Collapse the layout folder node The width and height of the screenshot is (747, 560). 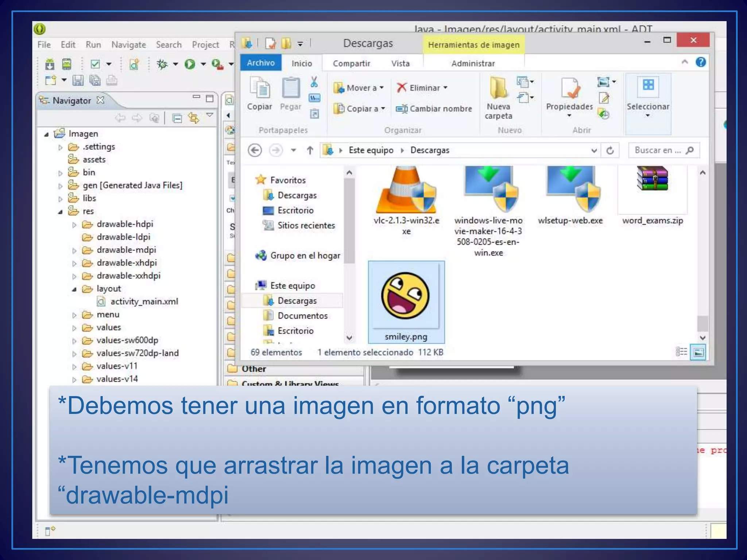coord(74,289)
